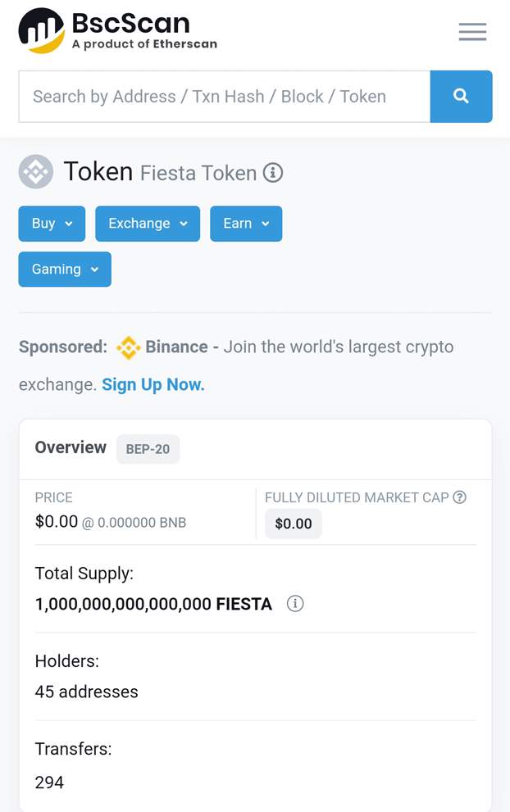The width and height of the screenshot is (510, 812).
Task: Click the Sign Up Now link
Action: pos(153,384)
